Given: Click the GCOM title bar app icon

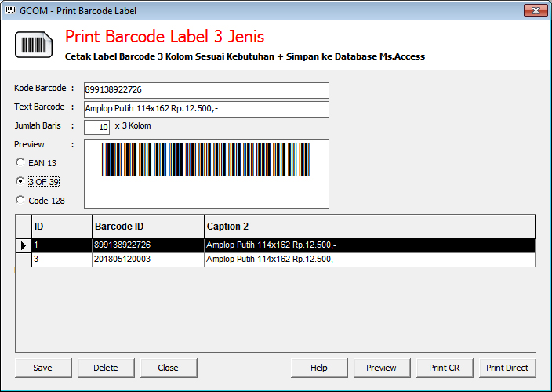Looking at the screenshot, I should pos(10,10).
